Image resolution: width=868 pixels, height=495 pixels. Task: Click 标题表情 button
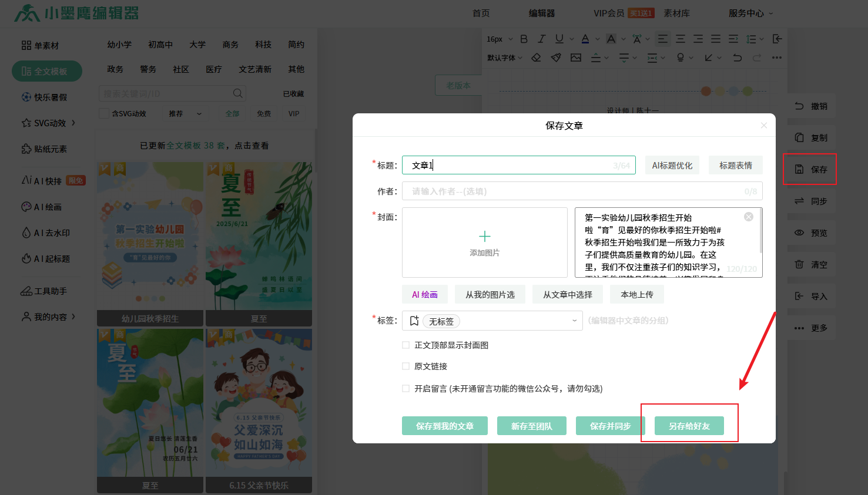736,165
